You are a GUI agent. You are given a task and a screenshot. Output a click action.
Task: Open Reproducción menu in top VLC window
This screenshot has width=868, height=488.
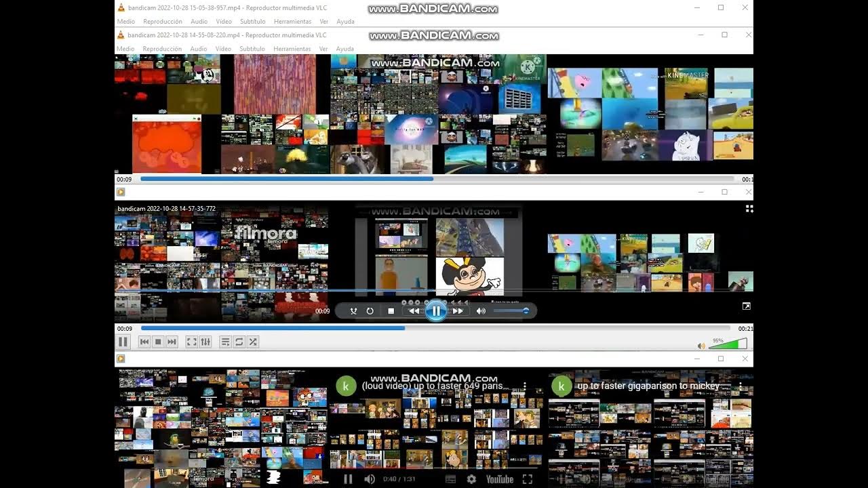(162, 22)
